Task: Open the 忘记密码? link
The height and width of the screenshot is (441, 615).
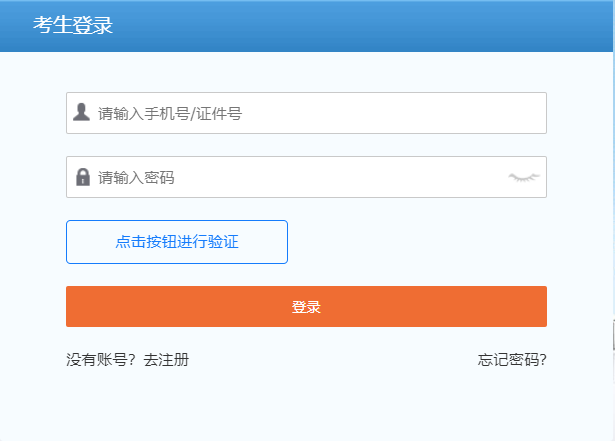Action: tap(512, 359)
